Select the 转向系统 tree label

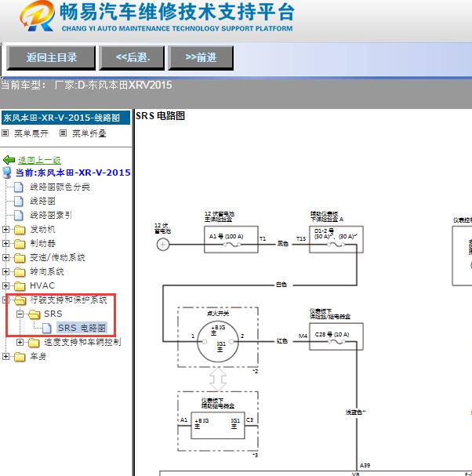(47, 271)
